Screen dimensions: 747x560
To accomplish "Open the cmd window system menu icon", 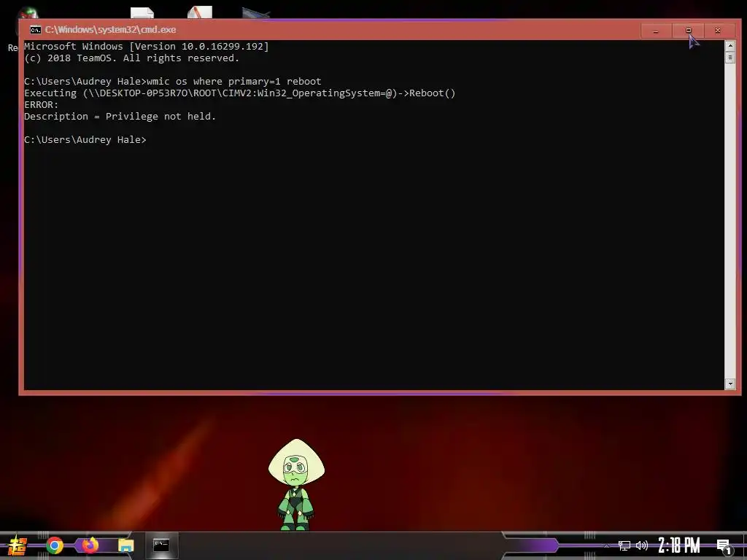I will 35,30.
